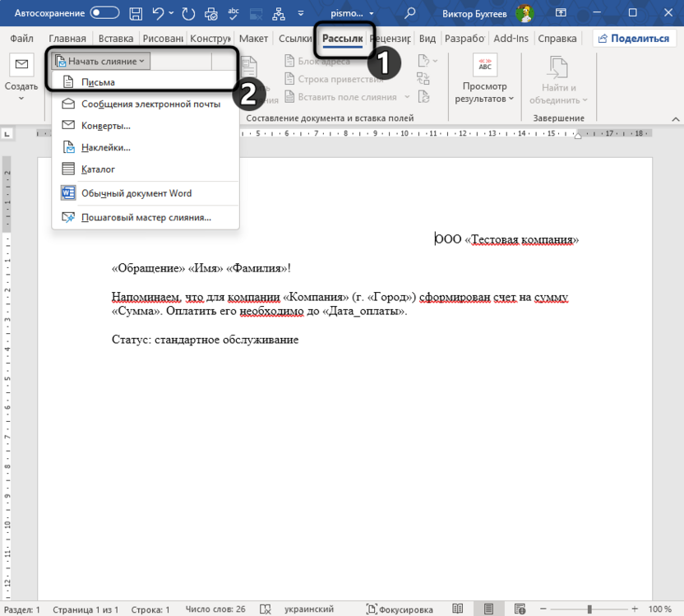Click the Строка приветствия command

coord(334,79)
